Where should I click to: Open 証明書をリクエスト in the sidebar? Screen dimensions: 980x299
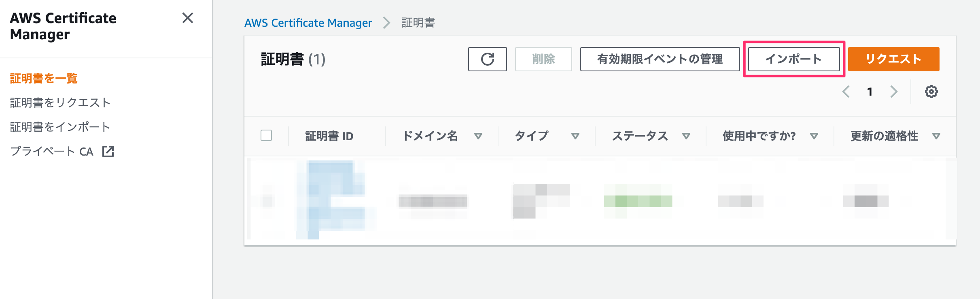60,103
